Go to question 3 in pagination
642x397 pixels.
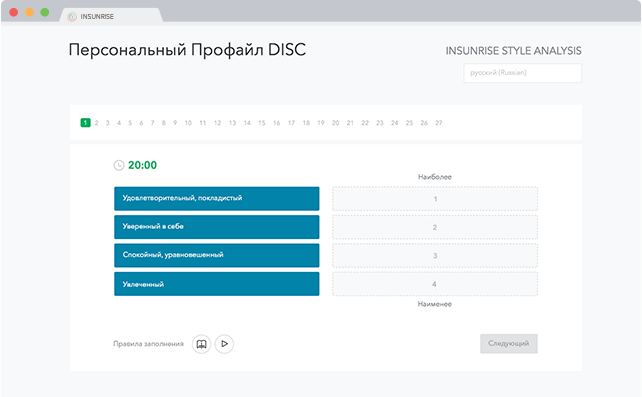(x=108, y=123)
